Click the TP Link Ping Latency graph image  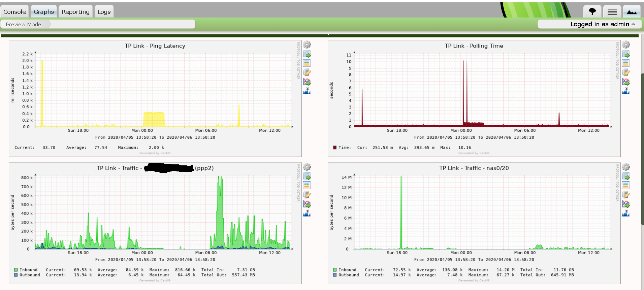(155, 98)
